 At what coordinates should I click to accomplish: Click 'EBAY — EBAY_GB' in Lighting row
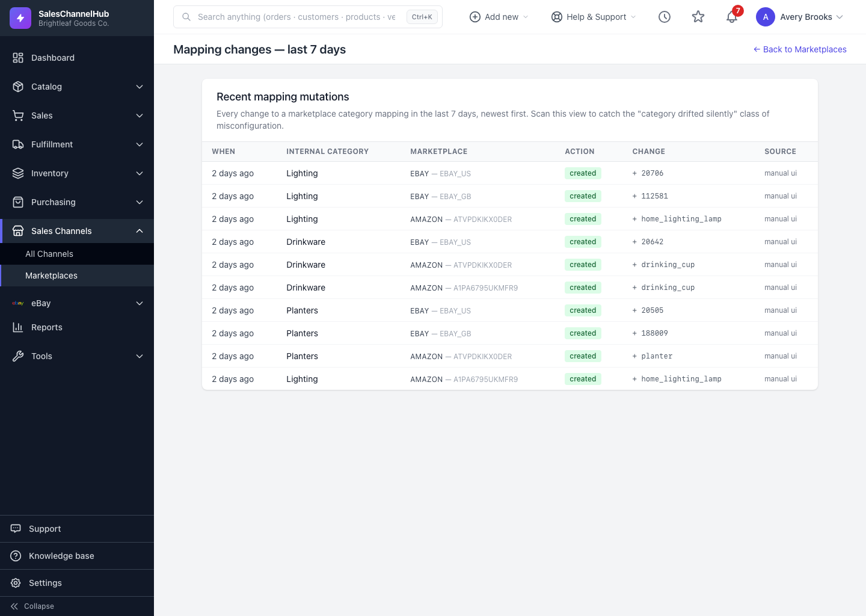point(441,196)
